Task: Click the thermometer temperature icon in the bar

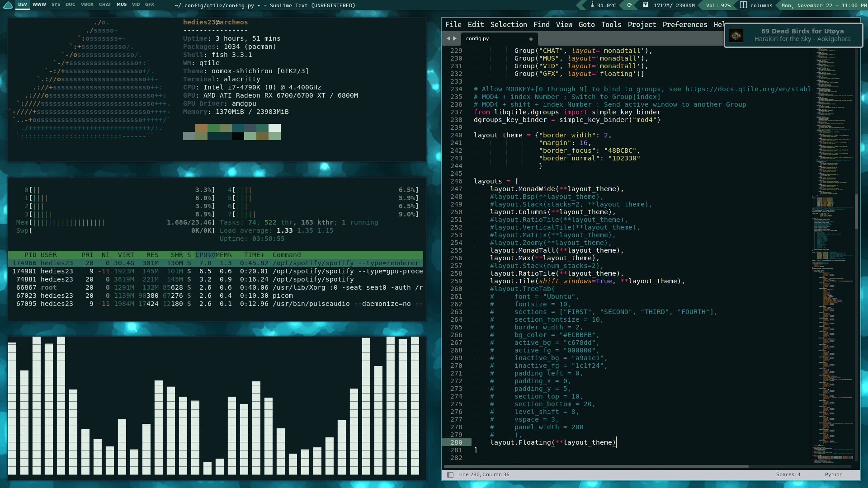Action: 592,5
